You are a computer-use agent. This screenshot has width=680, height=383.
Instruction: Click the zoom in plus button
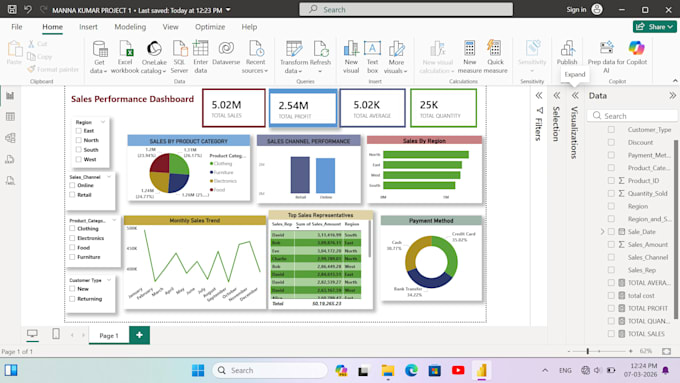point(631,351)
